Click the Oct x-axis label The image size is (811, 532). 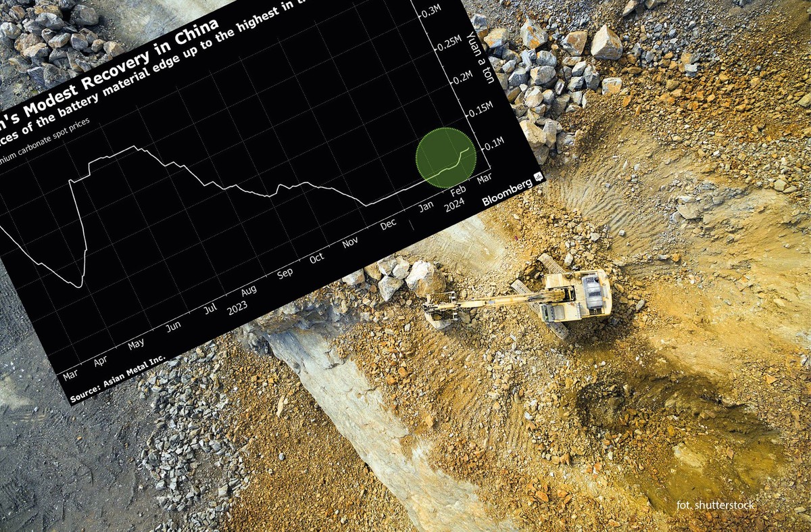(316, 259)
